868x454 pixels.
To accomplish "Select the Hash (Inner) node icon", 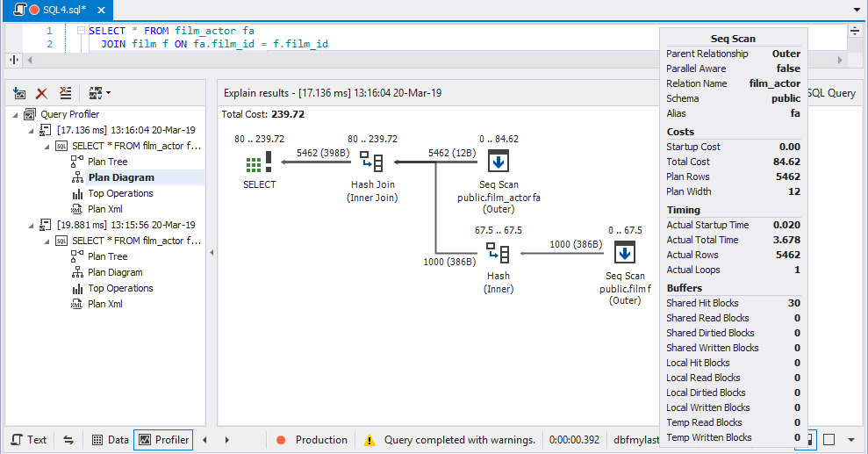I will point(498,253).
